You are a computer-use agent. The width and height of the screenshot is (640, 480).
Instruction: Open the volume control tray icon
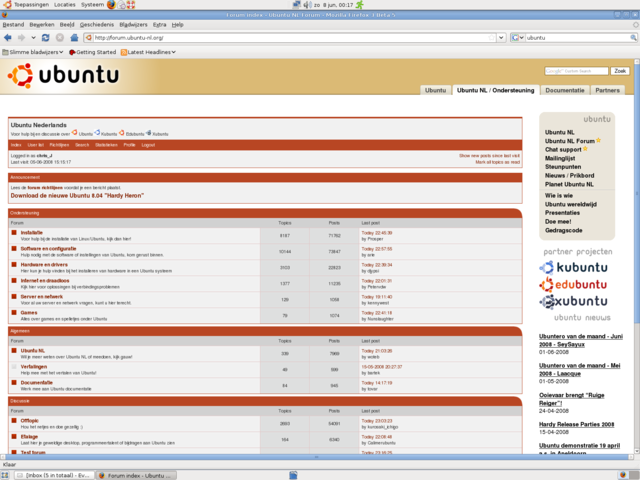307,4
